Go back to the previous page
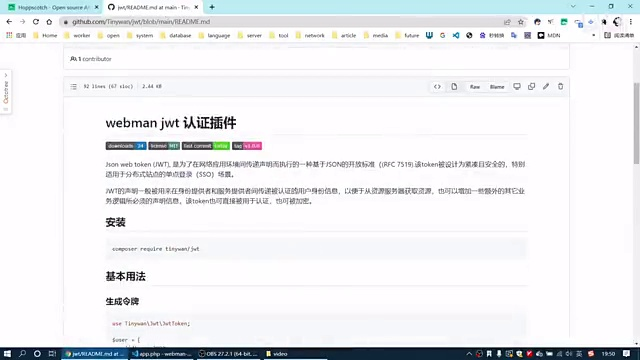Viewport: 640px width, 360px height. (9, 22)
